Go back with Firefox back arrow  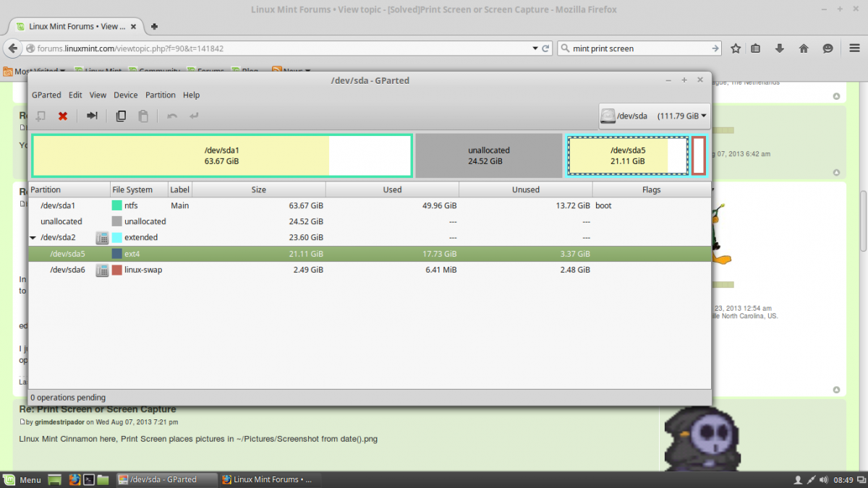[12, 48]
